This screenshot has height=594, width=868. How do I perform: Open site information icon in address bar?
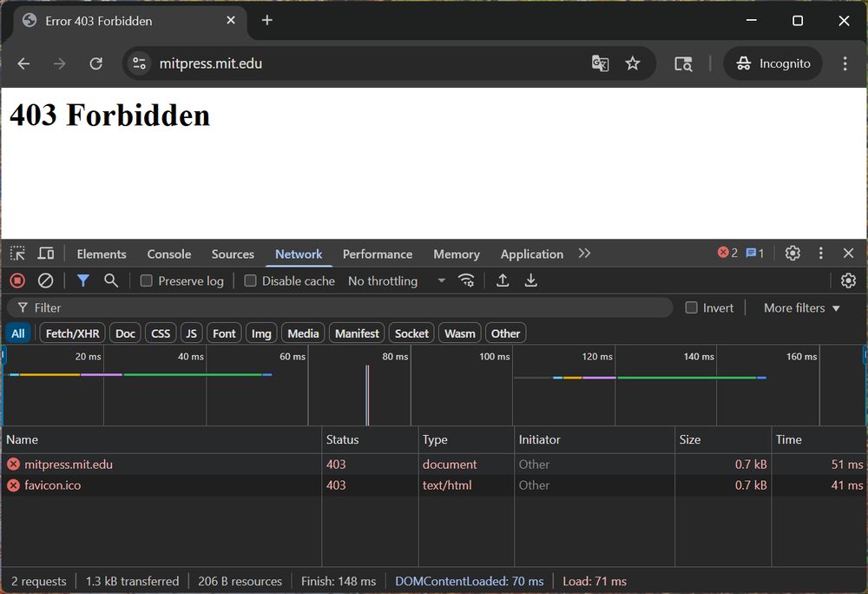[139, 63]
